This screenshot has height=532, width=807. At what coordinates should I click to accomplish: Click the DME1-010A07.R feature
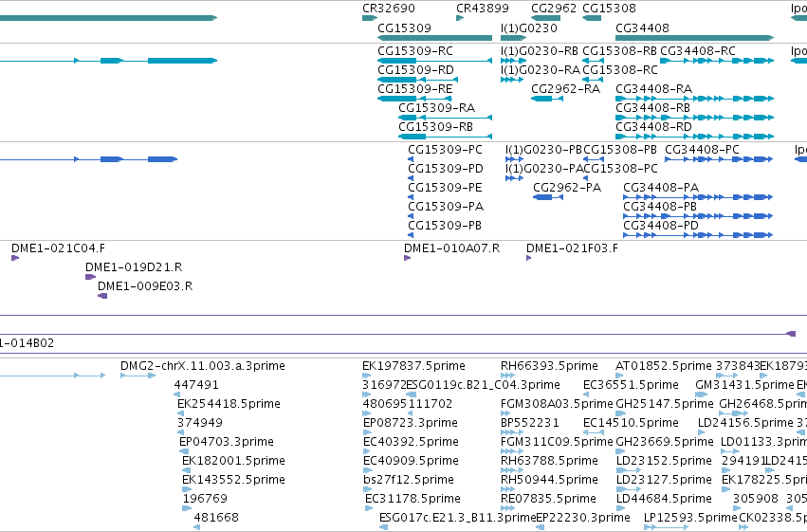point(407,258)
